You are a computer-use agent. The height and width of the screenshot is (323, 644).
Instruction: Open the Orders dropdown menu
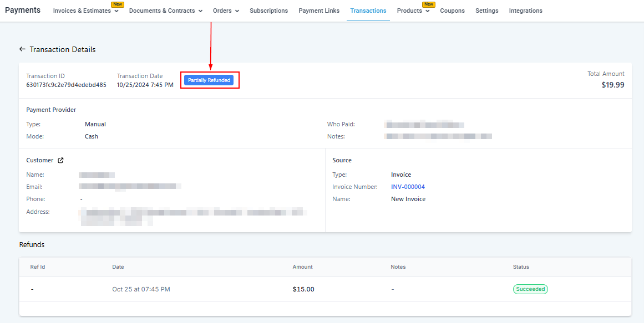[226, 11]
